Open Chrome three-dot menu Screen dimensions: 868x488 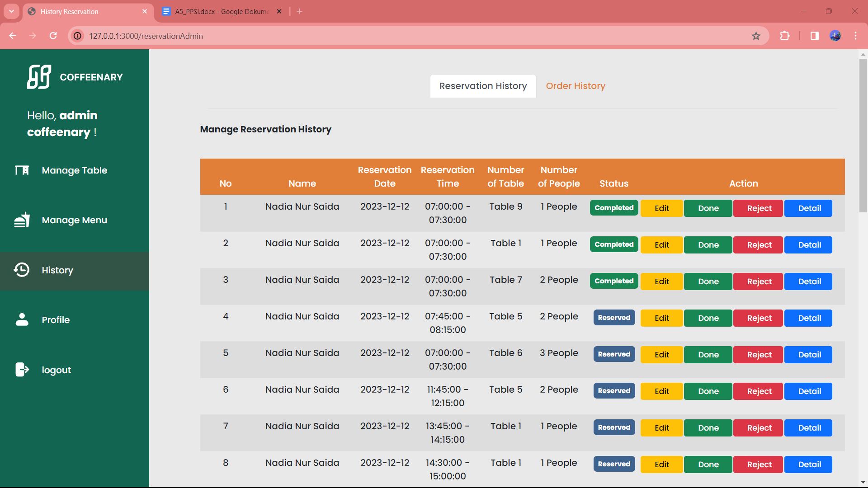(855, 36)
